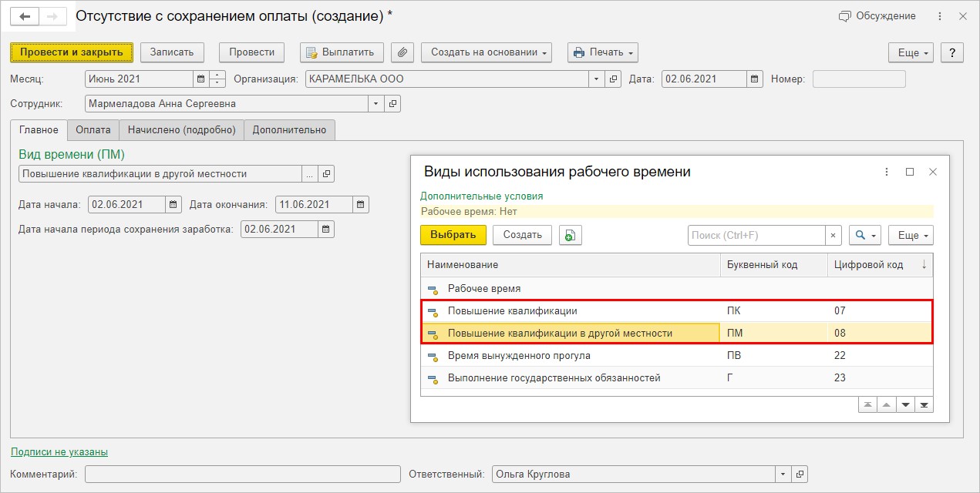The height and width of the screenshot is (493, 980).
Task: Click ellipsis button of Вид времени field
Action: pos(310,174)
